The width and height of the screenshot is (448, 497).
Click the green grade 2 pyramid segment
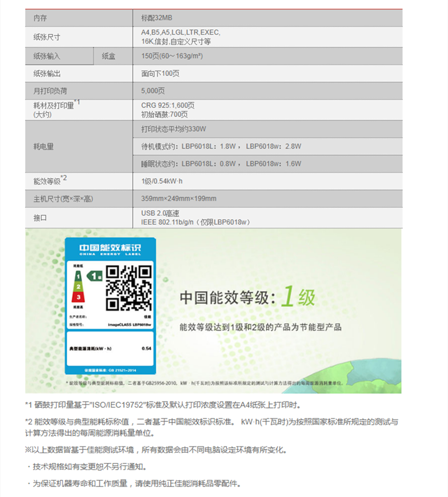click(78, 286)
